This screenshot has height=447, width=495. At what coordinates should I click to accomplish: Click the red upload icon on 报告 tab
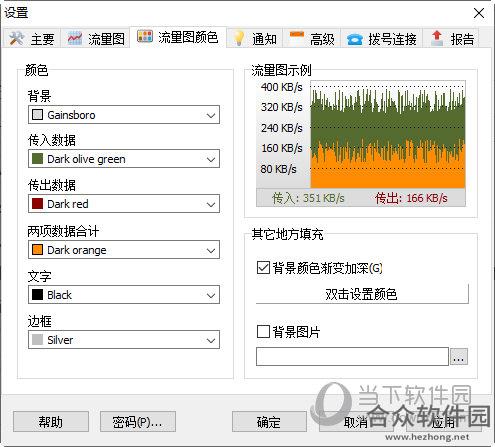pos(437,38)
